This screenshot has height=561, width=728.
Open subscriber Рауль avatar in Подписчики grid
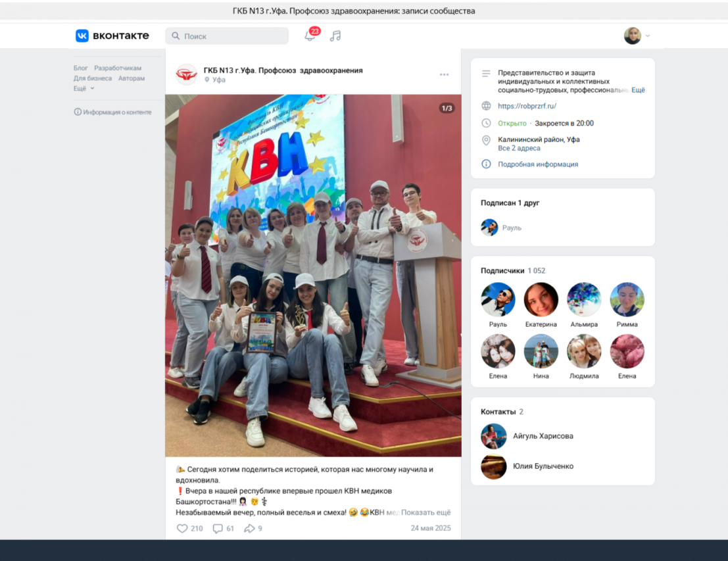point(498,299)
